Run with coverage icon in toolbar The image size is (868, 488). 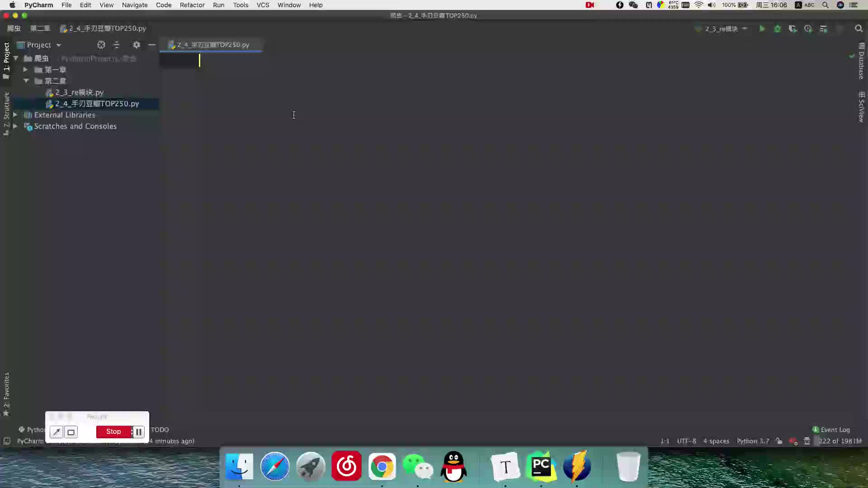[793, 28]
